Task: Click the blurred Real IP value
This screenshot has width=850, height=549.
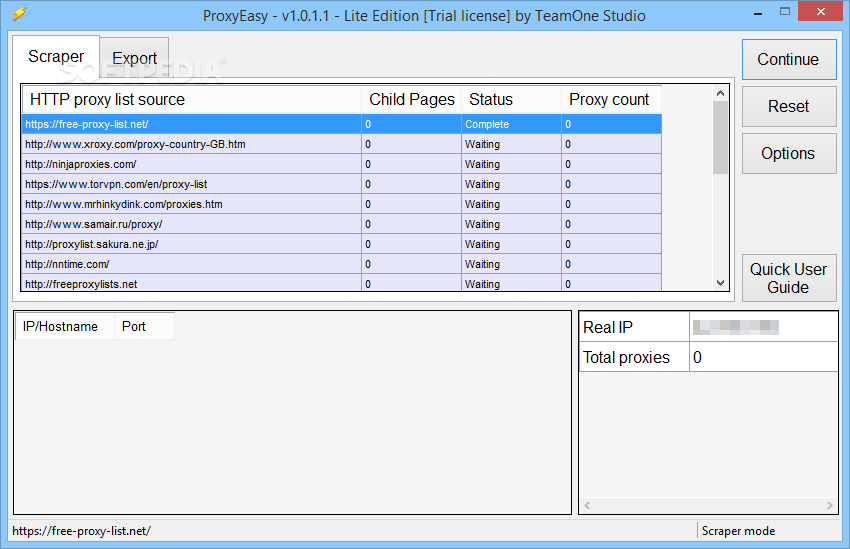Action: pos(736,327)
